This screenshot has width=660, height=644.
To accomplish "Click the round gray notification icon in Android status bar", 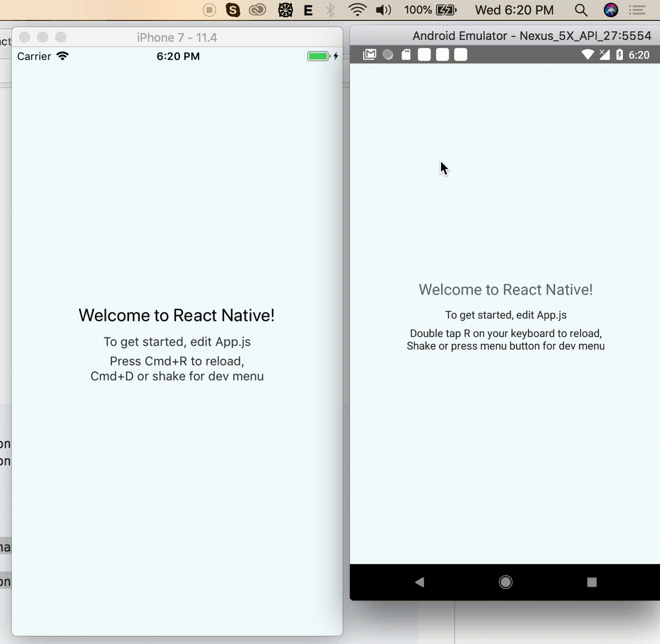I will 388,55.
